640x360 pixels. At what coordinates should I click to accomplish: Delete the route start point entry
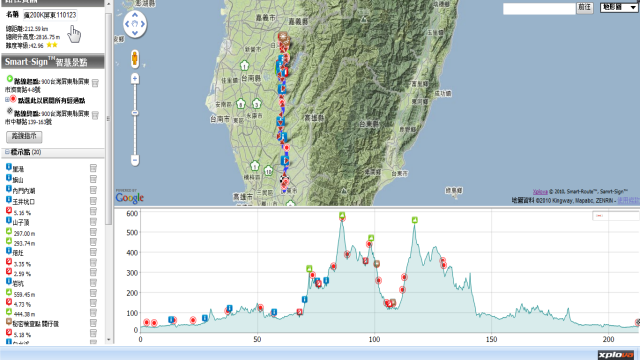[95, 83]
